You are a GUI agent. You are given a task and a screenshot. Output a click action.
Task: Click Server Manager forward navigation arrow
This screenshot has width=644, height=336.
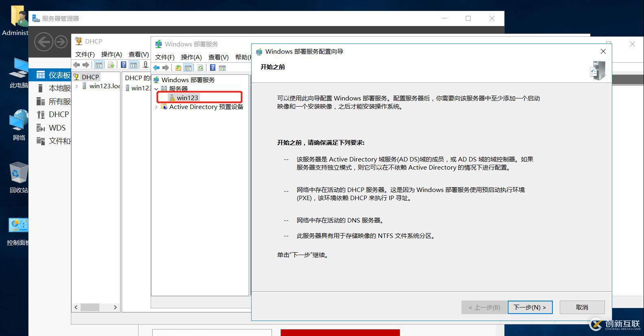click(61, 42)
